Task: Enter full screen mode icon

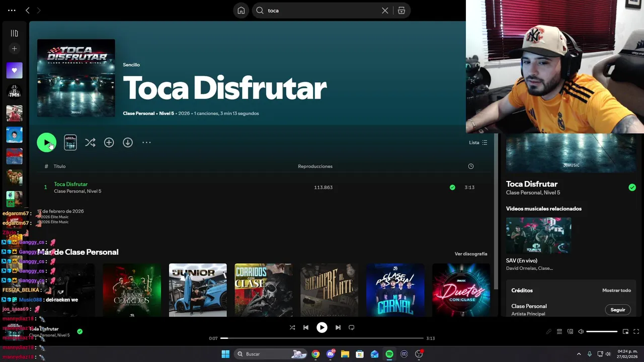Action: pyautogui.click(x=636, y=332)
